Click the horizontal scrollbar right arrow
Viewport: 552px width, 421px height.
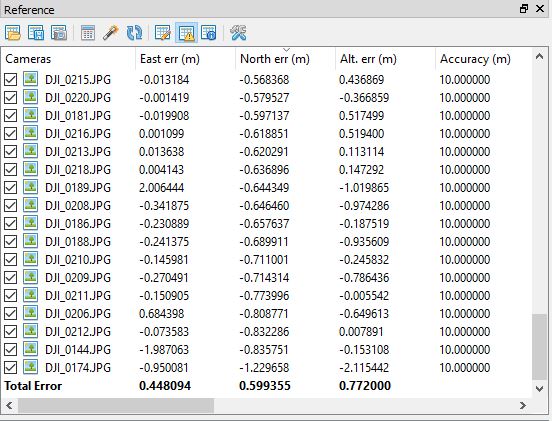523,406
